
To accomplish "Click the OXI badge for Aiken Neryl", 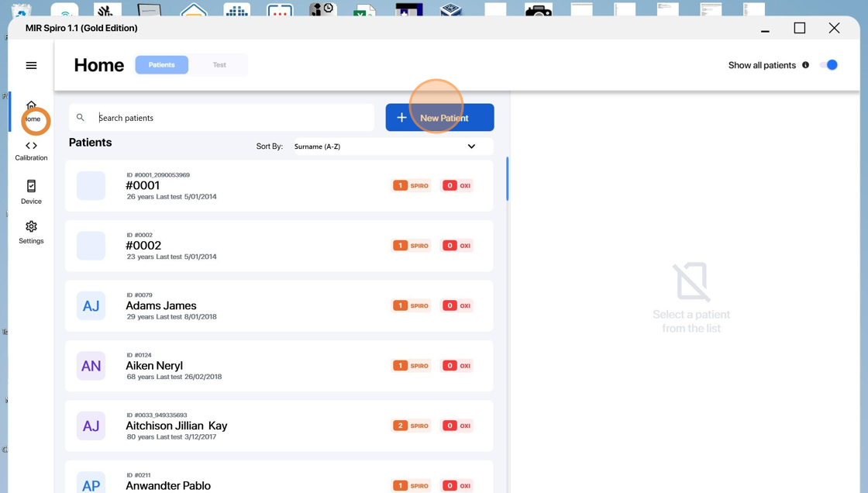I will click(x=457, y=366).
